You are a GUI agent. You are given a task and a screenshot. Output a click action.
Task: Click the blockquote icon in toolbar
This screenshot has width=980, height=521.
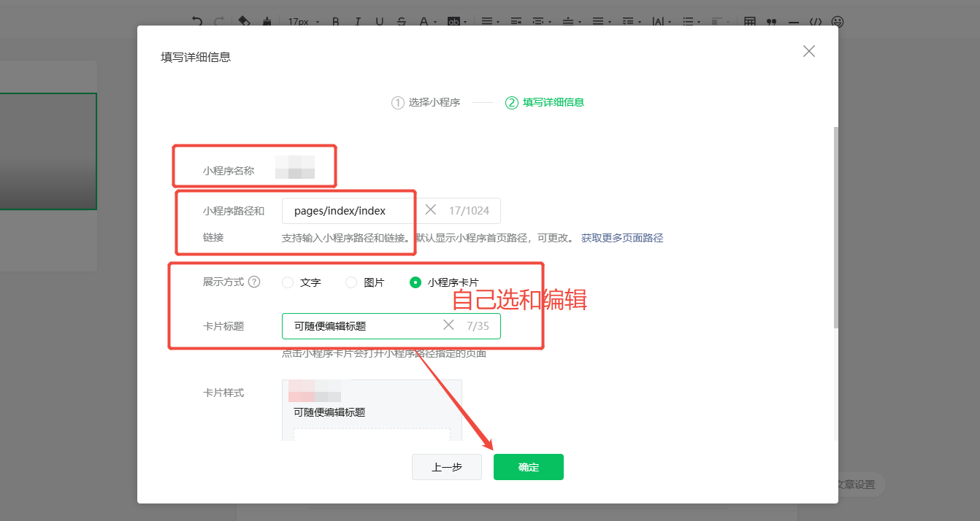771,22
